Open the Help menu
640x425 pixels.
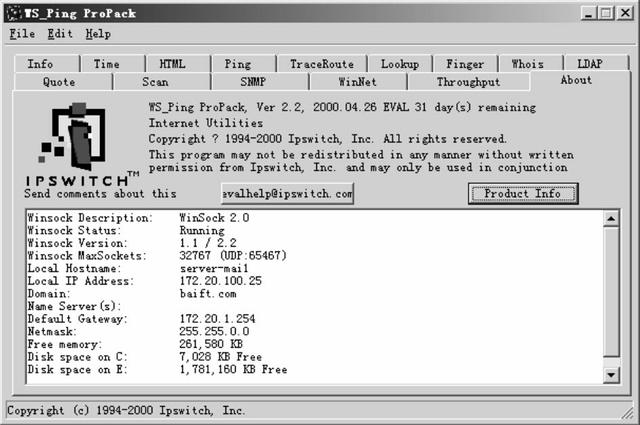pos(98,33)
